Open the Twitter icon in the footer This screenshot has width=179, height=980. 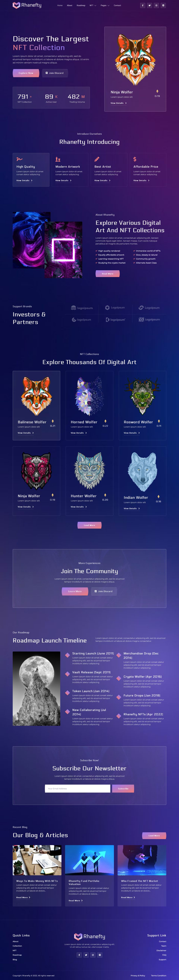pos(86,955)
